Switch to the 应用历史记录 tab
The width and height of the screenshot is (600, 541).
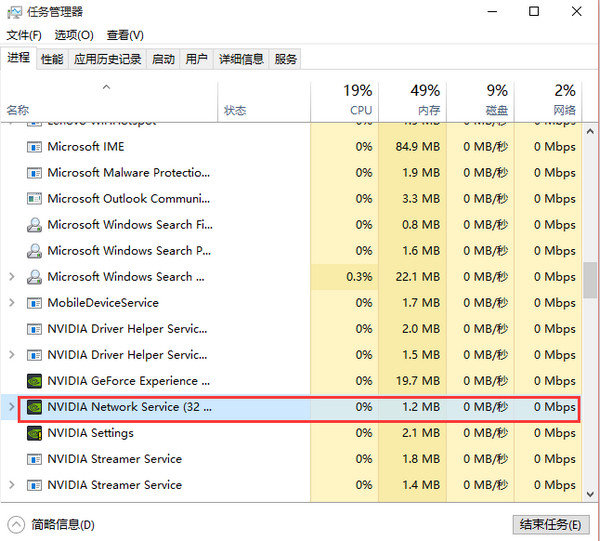click(108, 59)
